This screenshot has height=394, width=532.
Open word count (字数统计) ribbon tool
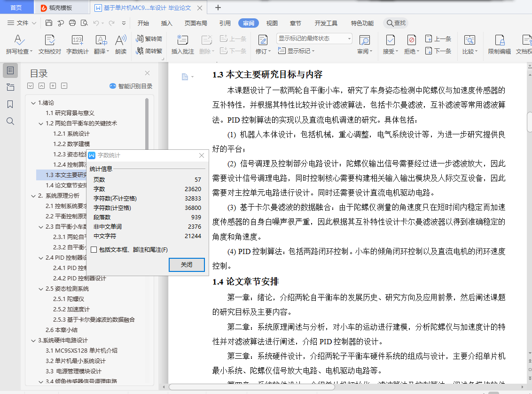(x=78, y=44)
